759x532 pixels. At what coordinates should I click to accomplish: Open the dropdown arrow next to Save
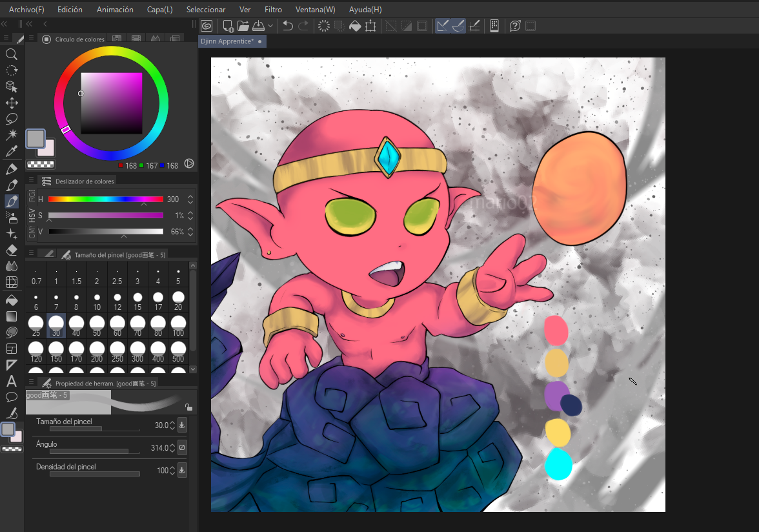tap(270, 26)
